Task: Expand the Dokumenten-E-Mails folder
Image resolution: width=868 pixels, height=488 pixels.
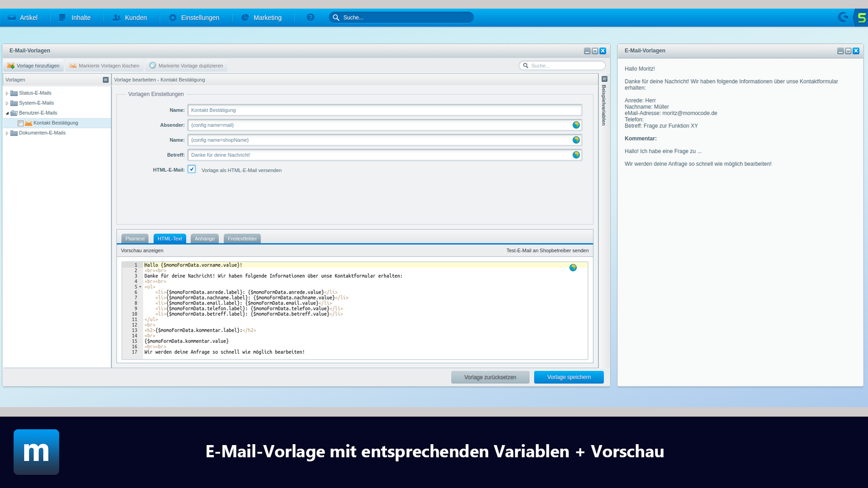Action: [7, 133]
